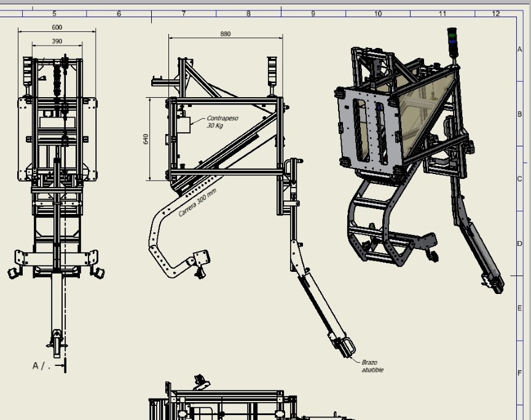531x420 pixels.
Task: Select zone column 12 in top border
Action: click(x=496, y=14)
